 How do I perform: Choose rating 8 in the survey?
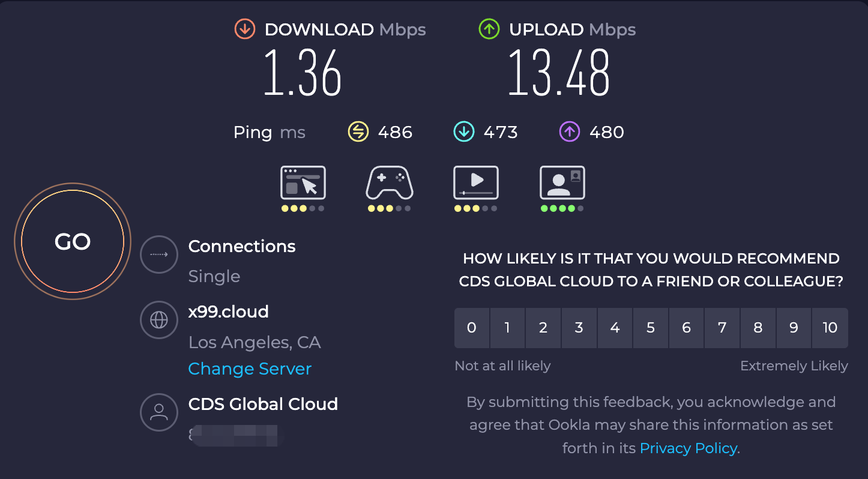pyautogui.click(x=758, y=328)
